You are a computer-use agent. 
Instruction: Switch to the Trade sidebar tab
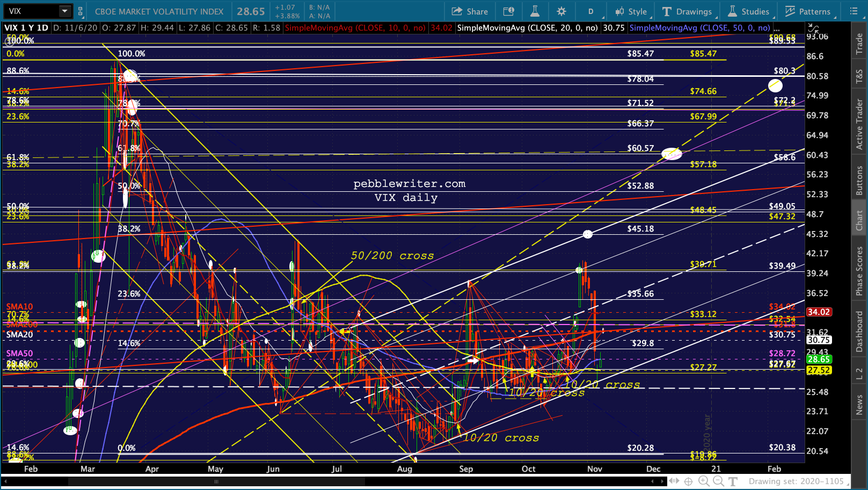(859, 44)
